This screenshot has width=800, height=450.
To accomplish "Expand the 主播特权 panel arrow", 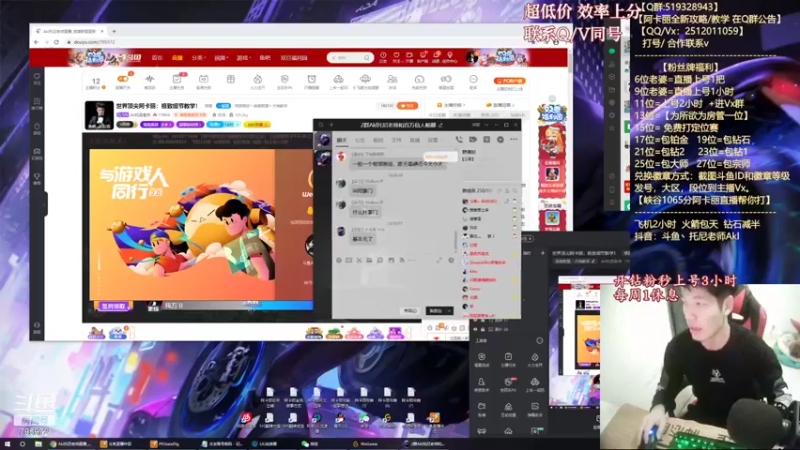I will click(465, 105).
